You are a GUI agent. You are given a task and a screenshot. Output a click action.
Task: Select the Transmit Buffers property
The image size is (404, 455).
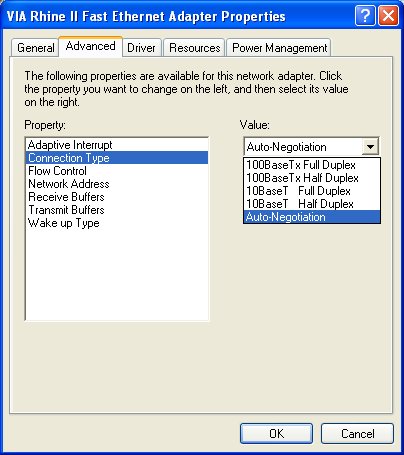tap(117, 210)
